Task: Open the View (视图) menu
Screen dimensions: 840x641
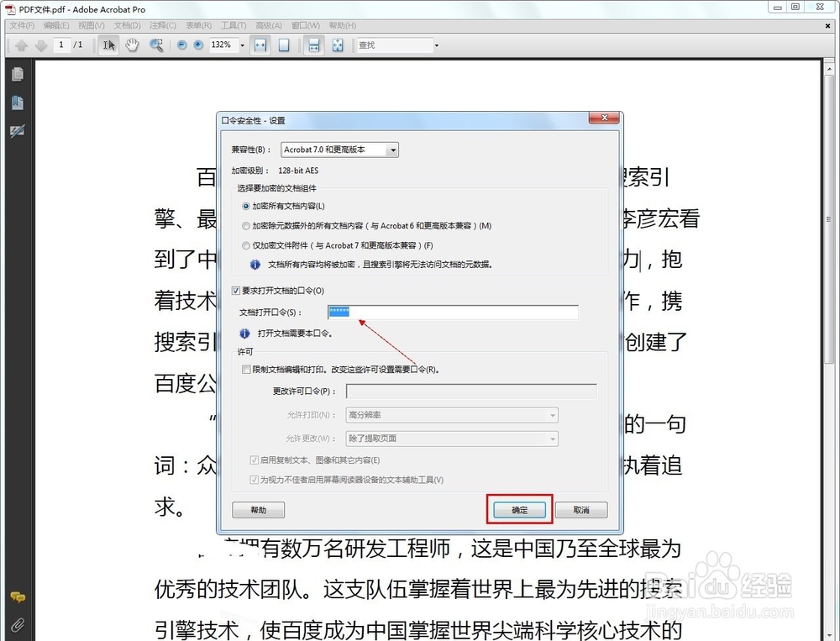Action: [91, 25]
